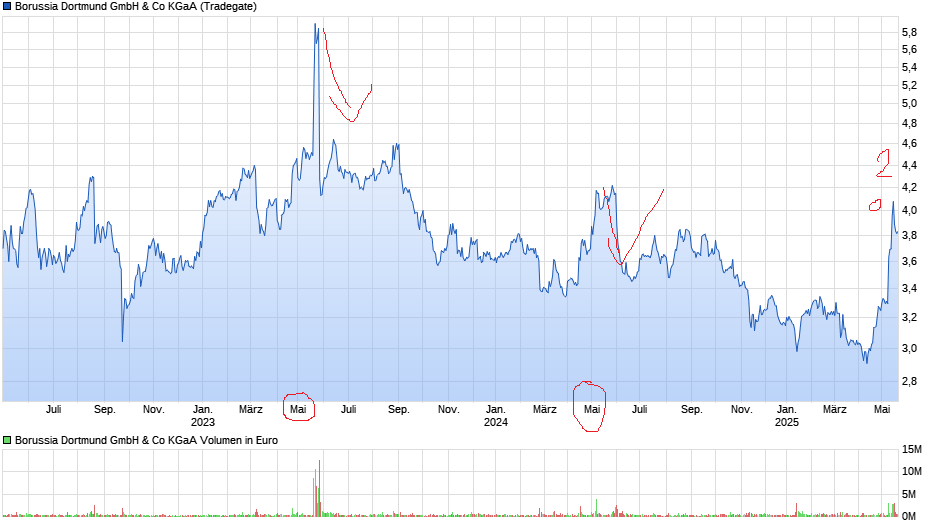Click the 3,4 price axis label

pyautogui.click(x=909, y=289)
